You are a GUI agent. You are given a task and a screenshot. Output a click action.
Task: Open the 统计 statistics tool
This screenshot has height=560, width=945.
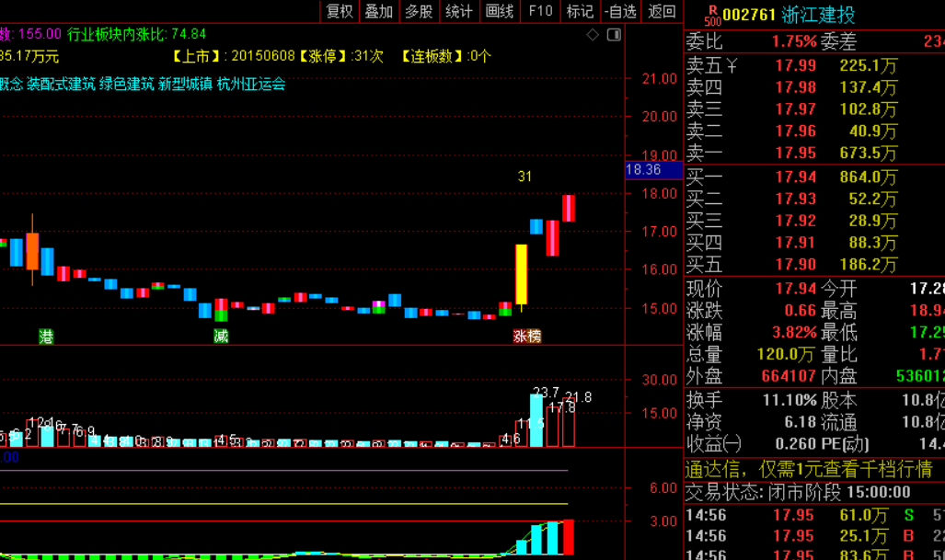(x=459, y=11)
